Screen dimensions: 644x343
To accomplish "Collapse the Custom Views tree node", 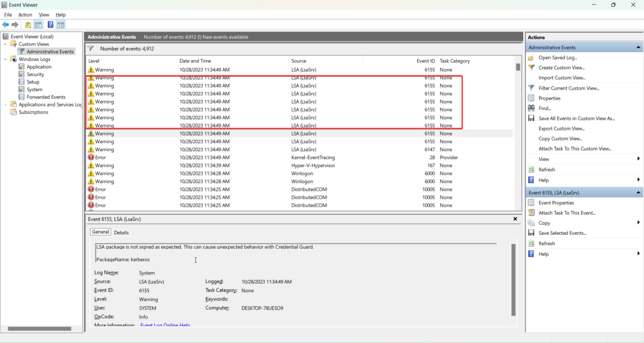I will pyautogui.click(x=5, y=44).
